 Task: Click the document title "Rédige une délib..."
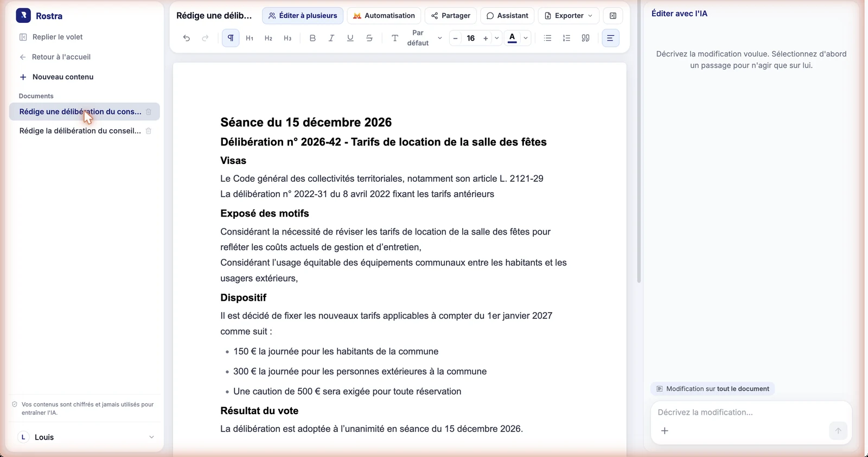pos(214,16)
